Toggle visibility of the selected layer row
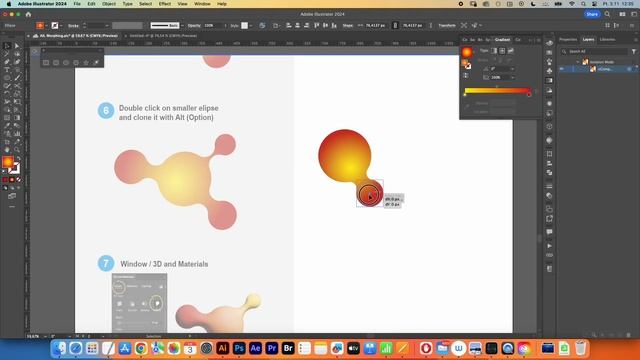 562,69
